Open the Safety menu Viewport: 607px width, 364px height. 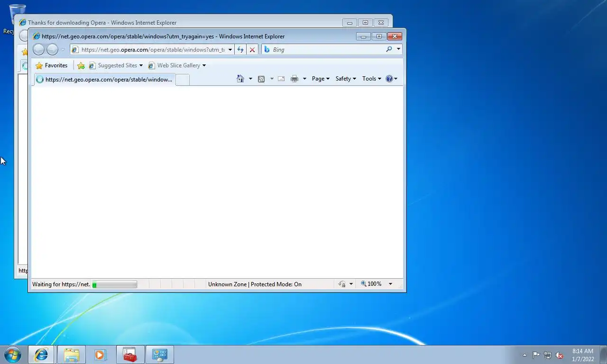tap(346, 79)
